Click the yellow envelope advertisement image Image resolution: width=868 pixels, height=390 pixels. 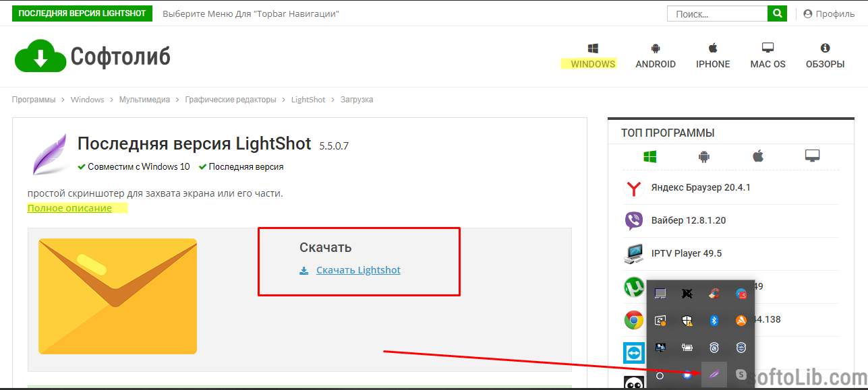tap(118, 296)
